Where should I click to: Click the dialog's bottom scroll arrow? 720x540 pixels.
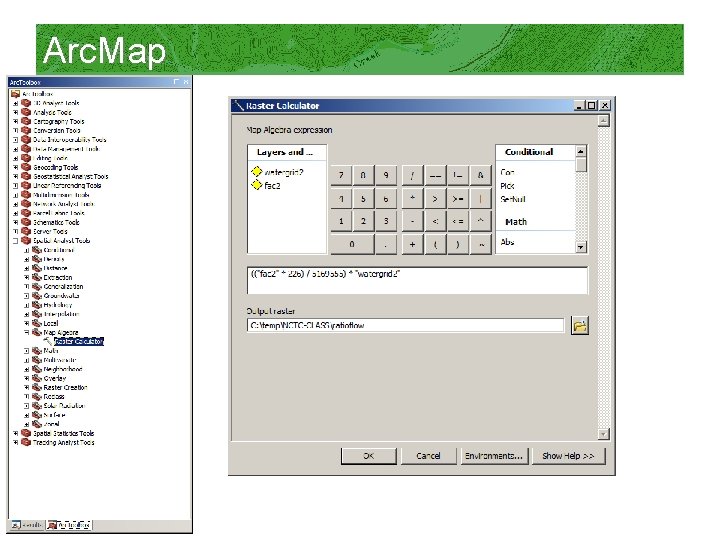[603, 433]
